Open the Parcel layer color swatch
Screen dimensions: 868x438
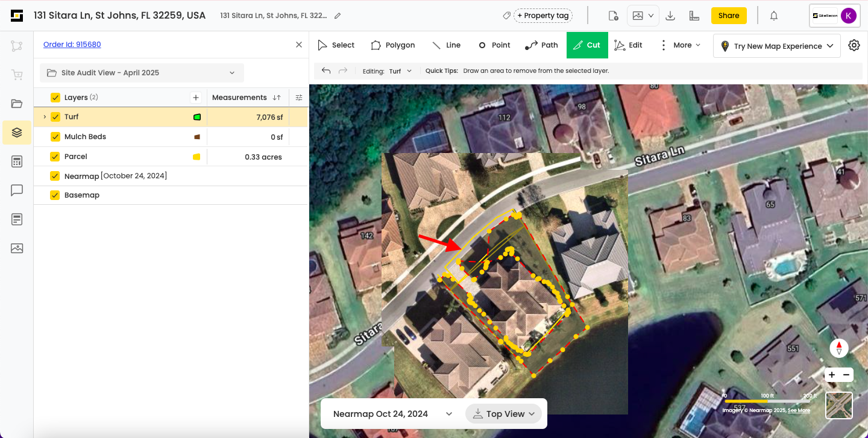click(x=197, y=157)
